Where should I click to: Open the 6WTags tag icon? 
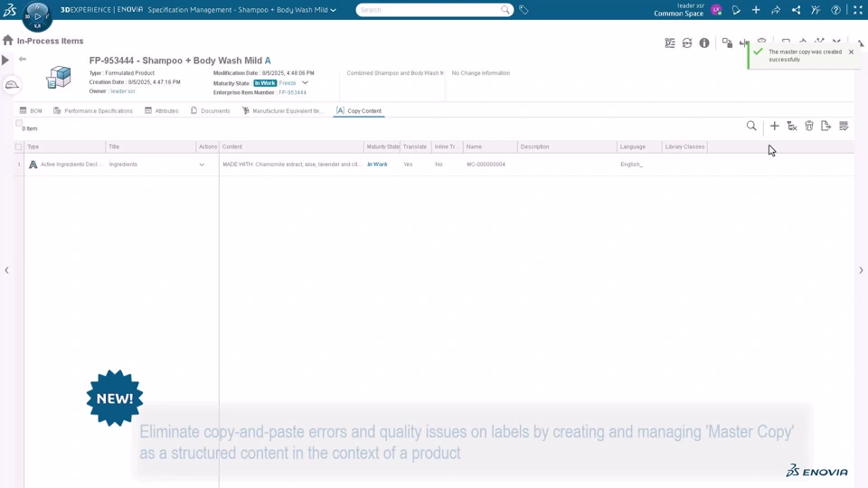(x=524, y=9)
